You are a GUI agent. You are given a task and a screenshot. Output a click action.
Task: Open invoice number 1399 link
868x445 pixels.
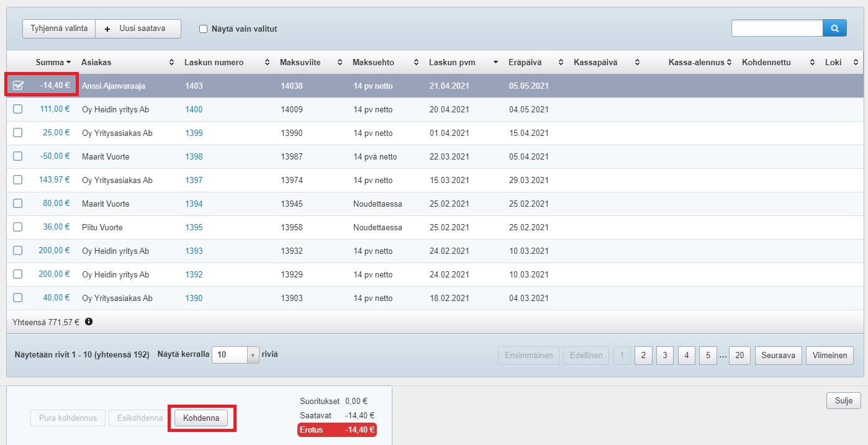coord(194,133)
